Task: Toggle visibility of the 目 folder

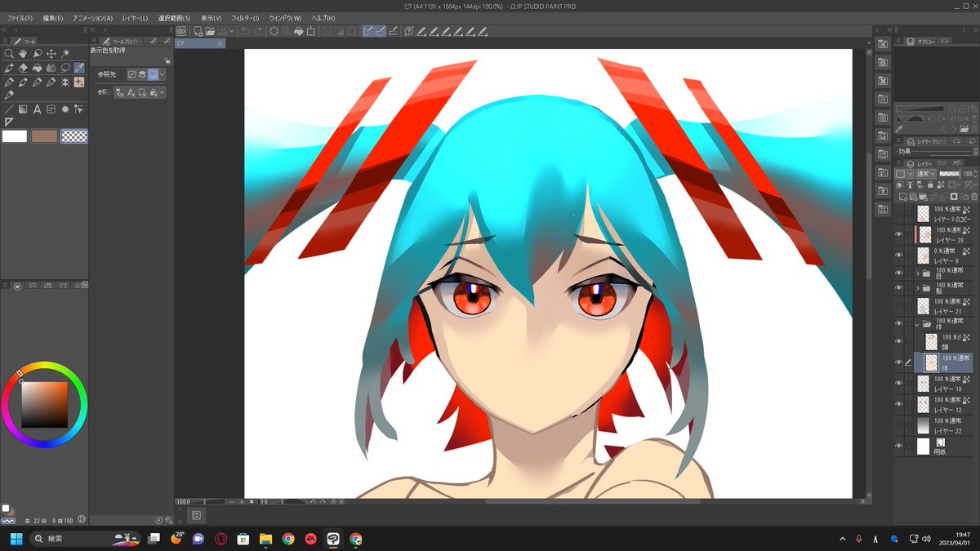Action: click(899, 273)
